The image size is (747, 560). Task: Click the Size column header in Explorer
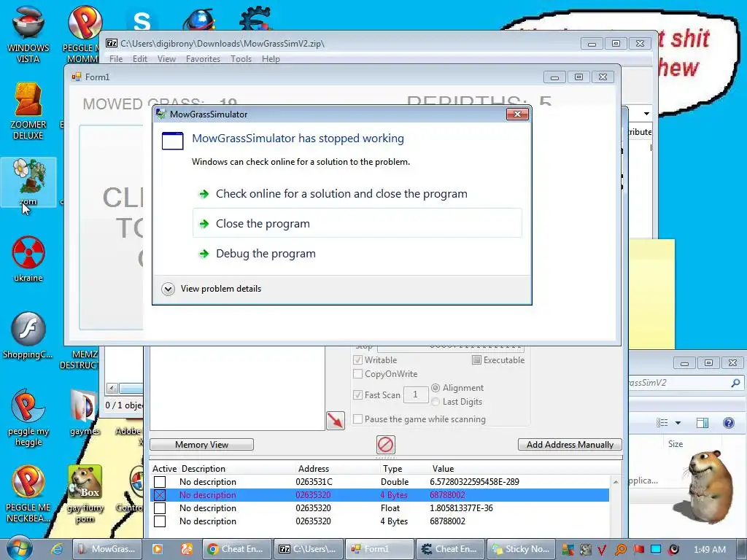tap(675, 444)
